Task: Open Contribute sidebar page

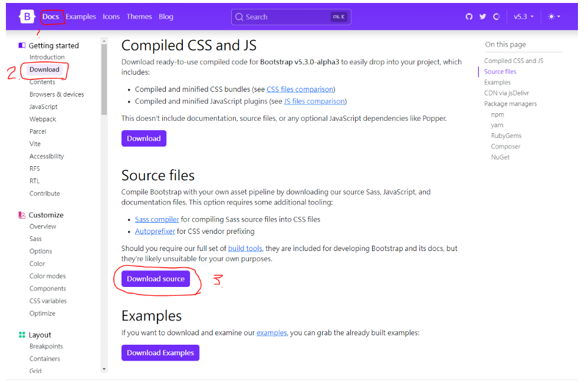Action: coord(45,193)
